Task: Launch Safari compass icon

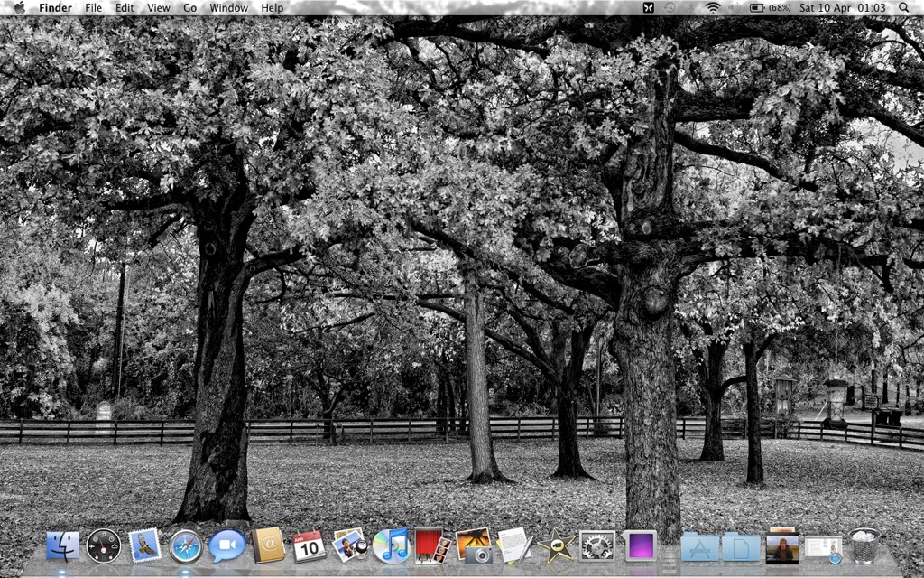Action: [186, 545]
